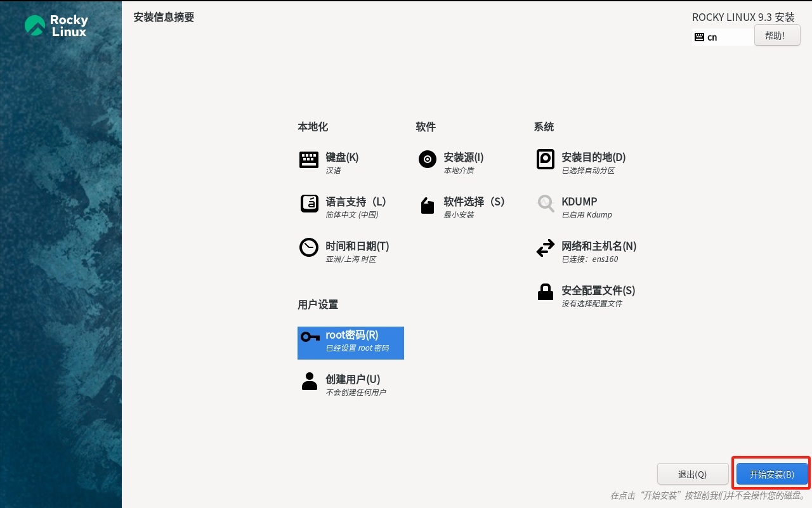Click the magnifier icon beside KDUMP
This screenshot has height=508, width=812.
pos(546,204)
